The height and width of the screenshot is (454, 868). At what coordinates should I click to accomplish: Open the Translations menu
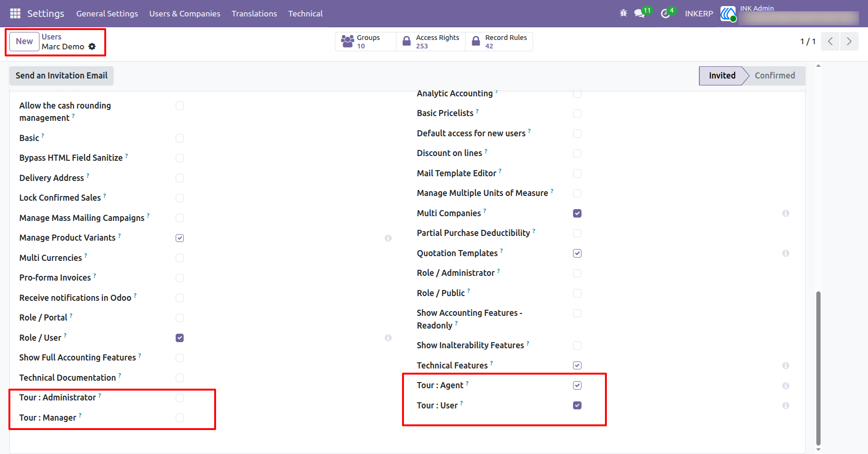pos(254,14)
